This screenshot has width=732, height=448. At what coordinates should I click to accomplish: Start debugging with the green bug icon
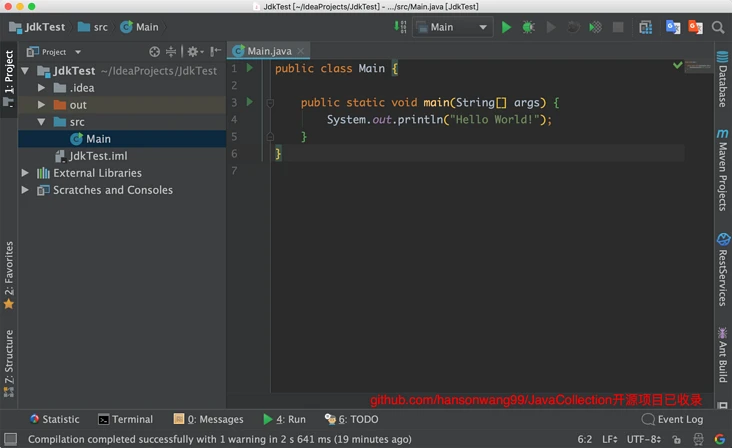tap(528, 27)
